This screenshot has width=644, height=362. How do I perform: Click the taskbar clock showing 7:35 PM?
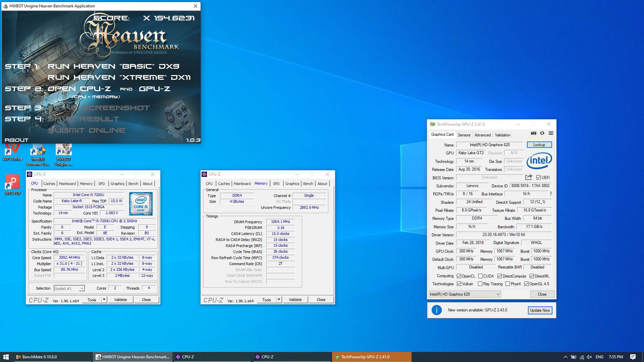click(615, 357)
